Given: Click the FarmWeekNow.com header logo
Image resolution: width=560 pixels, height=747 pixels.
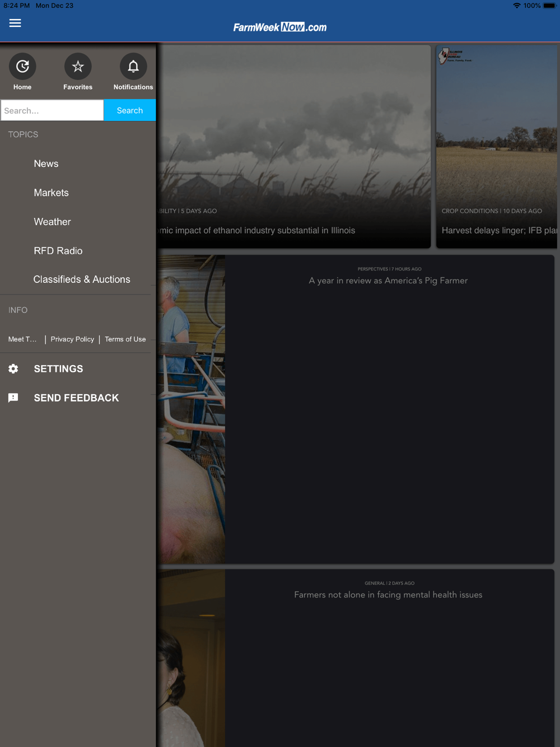Looking at the screenshot, I should coord(280,27).
